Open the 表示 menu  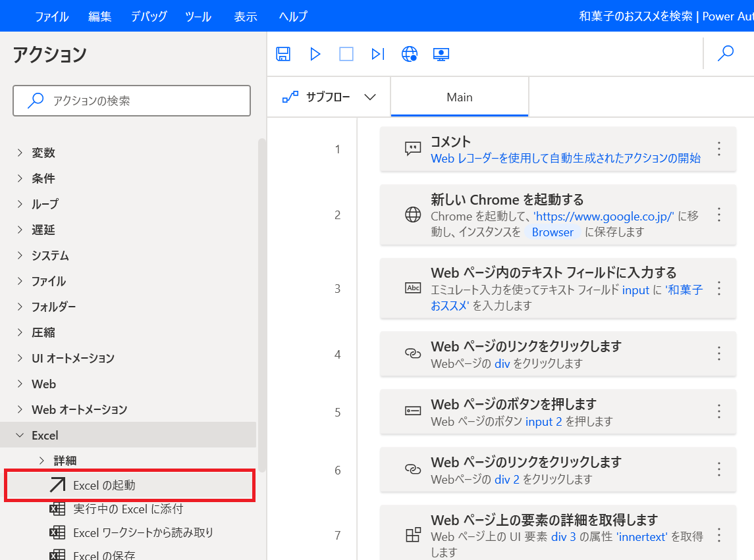click(246, 16)
